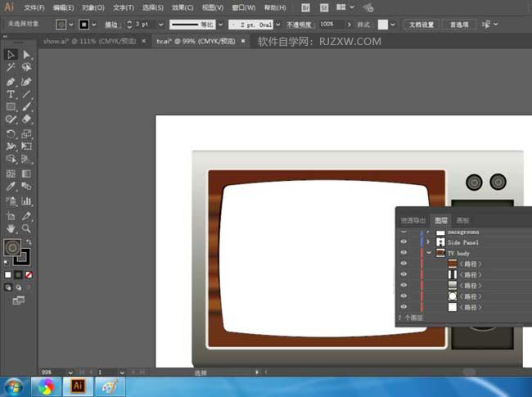
Task: Click the 文档设置 button
Action: pos(419,25)
